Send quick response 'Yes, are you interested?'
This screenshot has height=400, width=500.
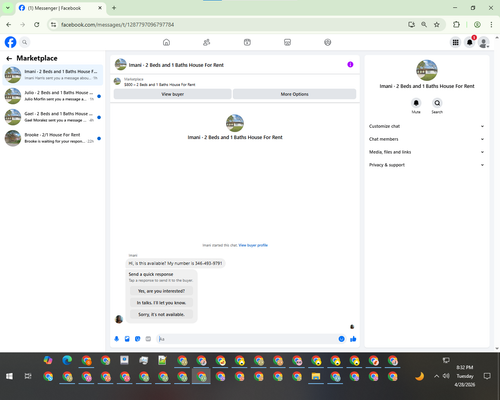coord(161,291)
